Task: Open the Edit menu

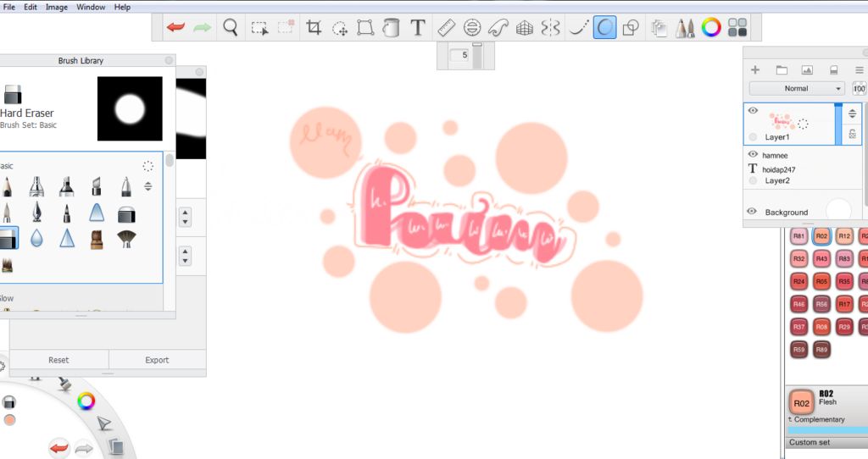Action: [31, 7]
